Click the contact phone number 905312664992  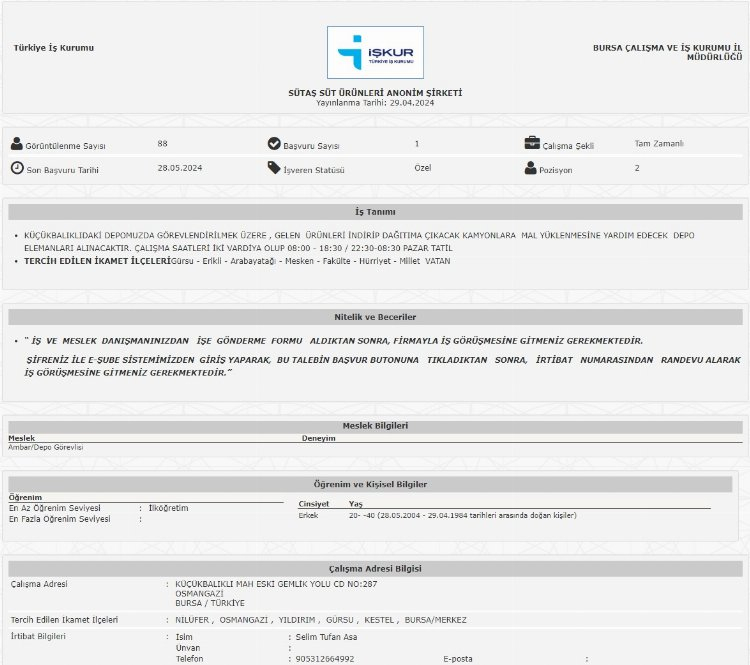click(324, 659)
